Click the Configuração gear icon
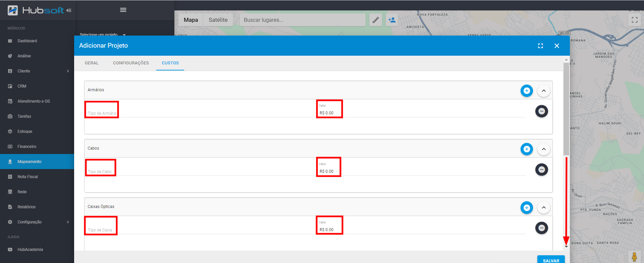Viewport: 644px width, 263px height. point(10,222)
